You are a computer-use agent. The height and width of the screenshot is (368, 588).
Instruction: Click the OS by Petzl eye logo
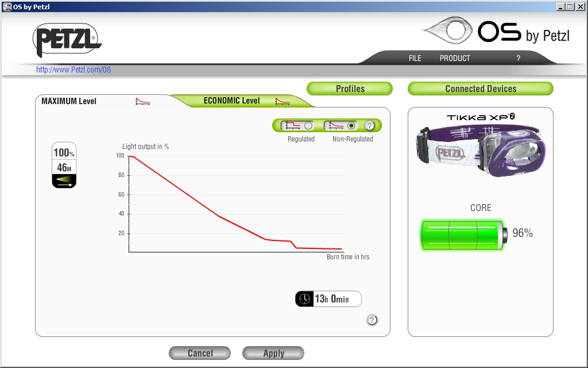point(448,30)
